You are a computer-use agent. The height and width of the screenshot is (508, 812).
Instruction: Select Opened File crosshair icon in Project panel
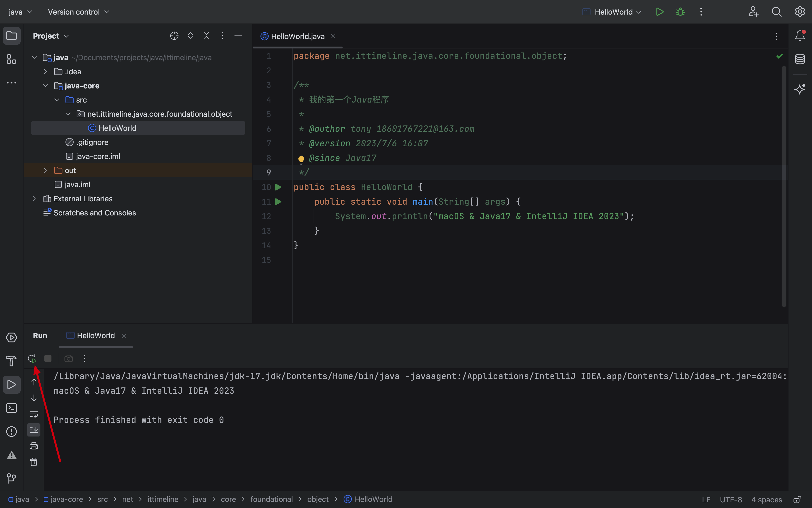click(x=174, y=36)
